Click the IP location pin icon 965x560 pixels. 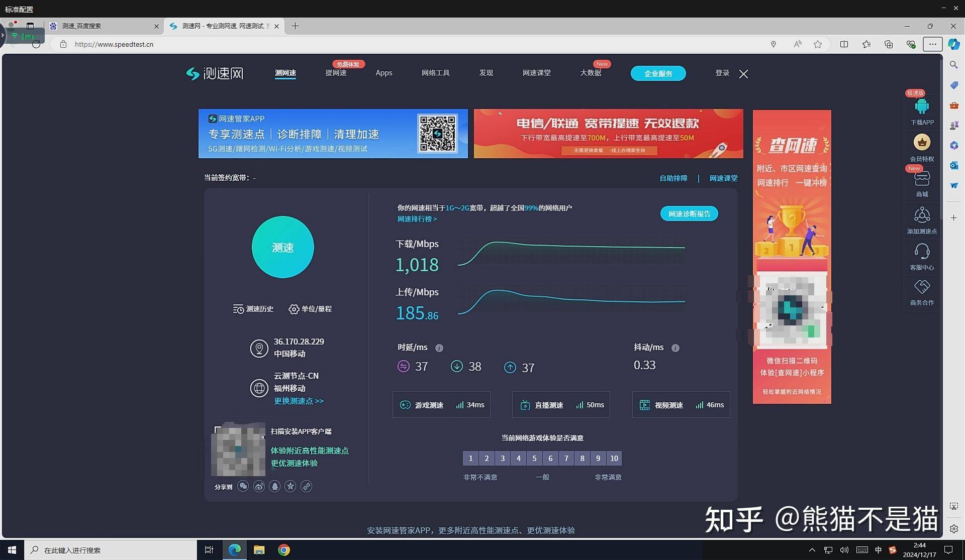pos(259,348)
